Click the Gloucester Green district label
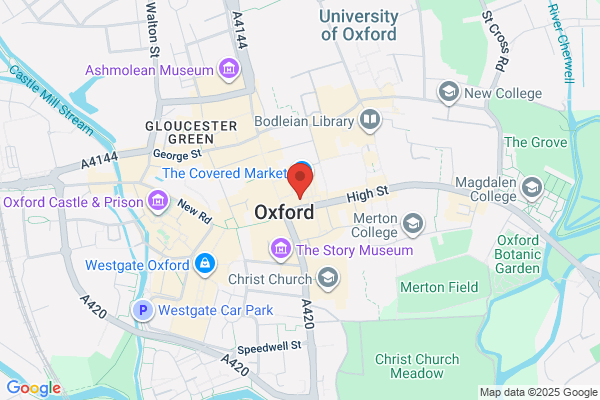This screenshot has height=400, width=600. [191, 132]
